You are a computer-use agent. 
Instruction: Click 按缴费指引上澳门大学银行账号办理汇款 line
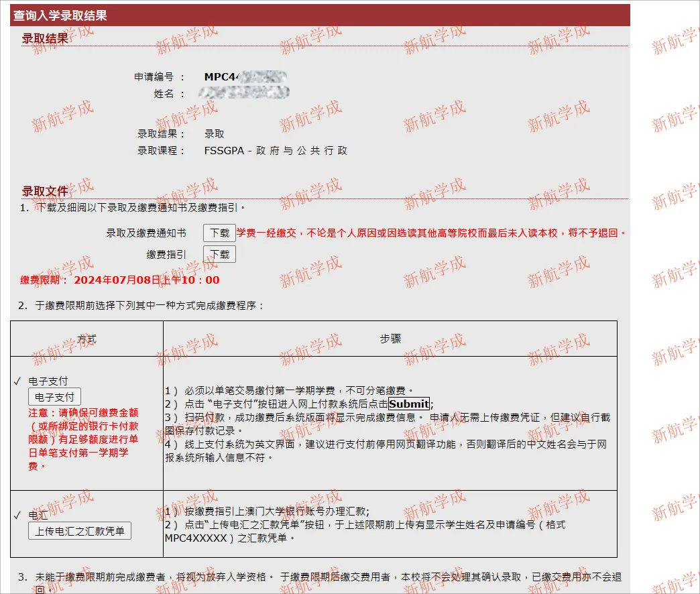[267, 512]
